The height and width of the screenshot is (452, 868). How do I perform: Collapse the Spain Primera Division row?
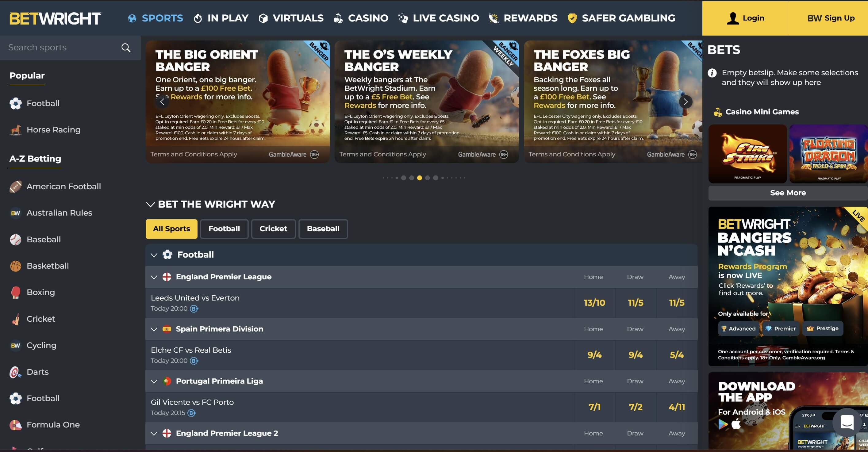(x=154, y=329)
